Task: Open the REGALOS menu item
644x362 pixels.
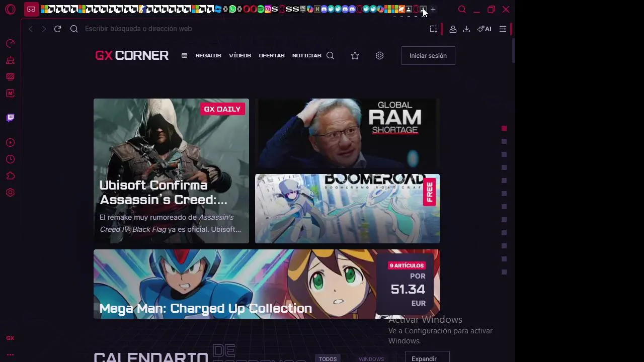Action: (208, 56)
